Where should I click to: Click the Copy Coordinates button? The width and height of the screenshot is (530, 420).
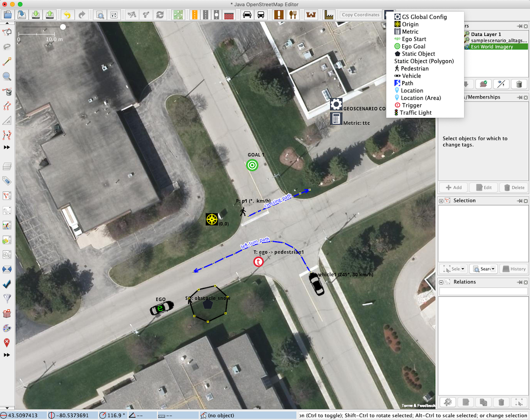pos(360,15)
